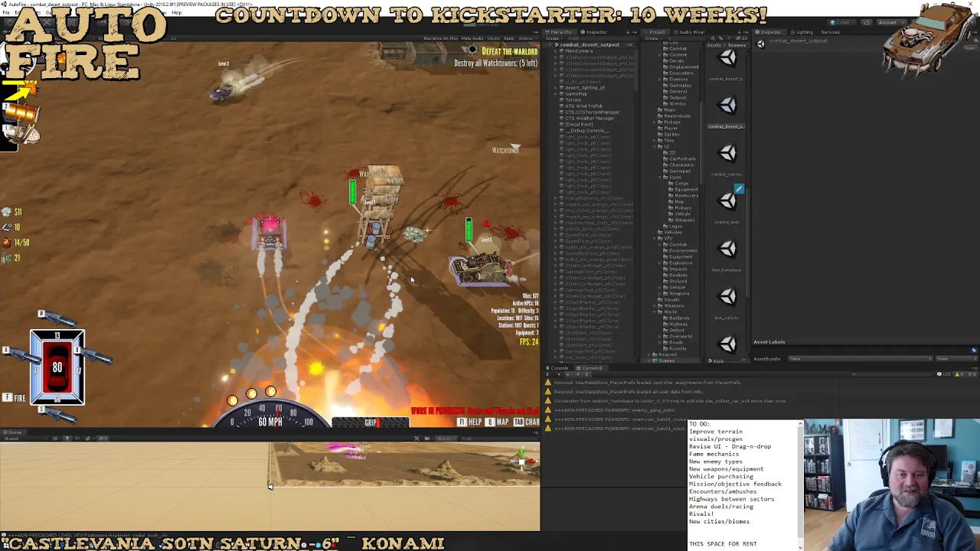
Task: Switch to the Services tab
Action: pos(830,32)
